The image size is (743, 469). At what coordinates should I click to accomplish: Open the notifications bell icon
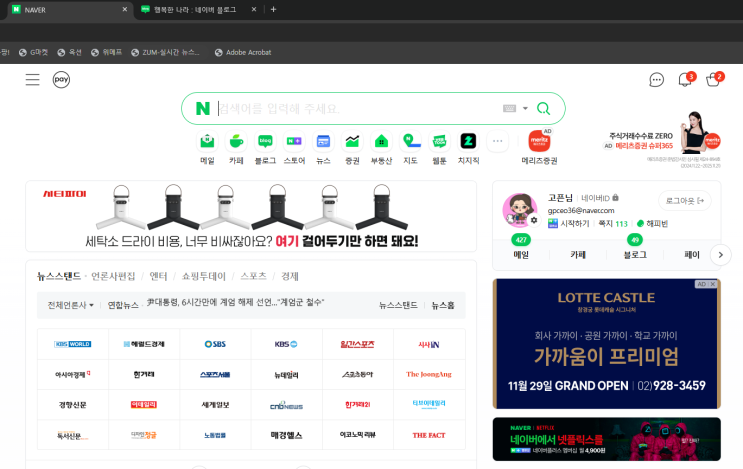[685, 80]
